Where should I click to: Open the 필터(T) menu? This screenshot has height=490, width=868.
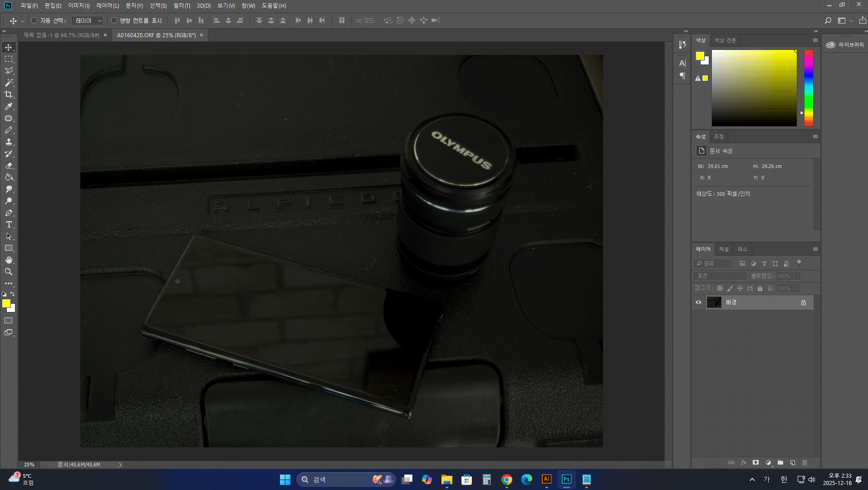[x=182, y=5]
